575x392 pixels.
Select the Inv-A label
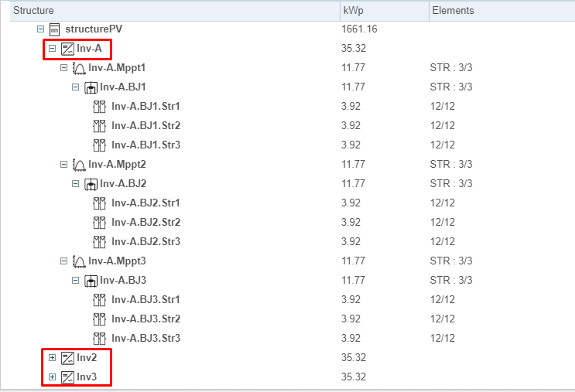pyautogui.click(x=89, y=49)
